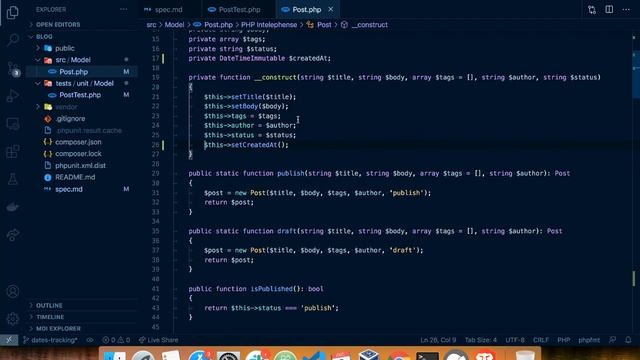
Task: Open Terminal app in the Dock
Action: (427, 356)
